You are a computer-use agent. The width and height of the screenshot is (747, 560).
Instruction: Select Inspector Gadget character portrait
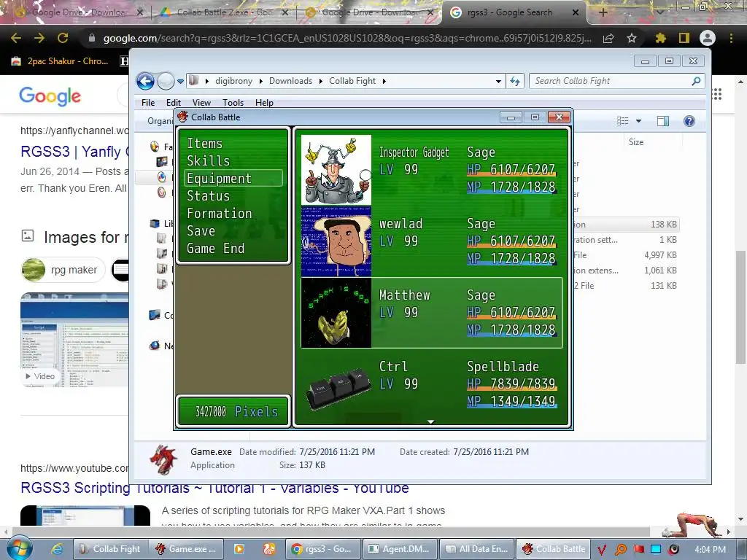click(x=336, y=170)
